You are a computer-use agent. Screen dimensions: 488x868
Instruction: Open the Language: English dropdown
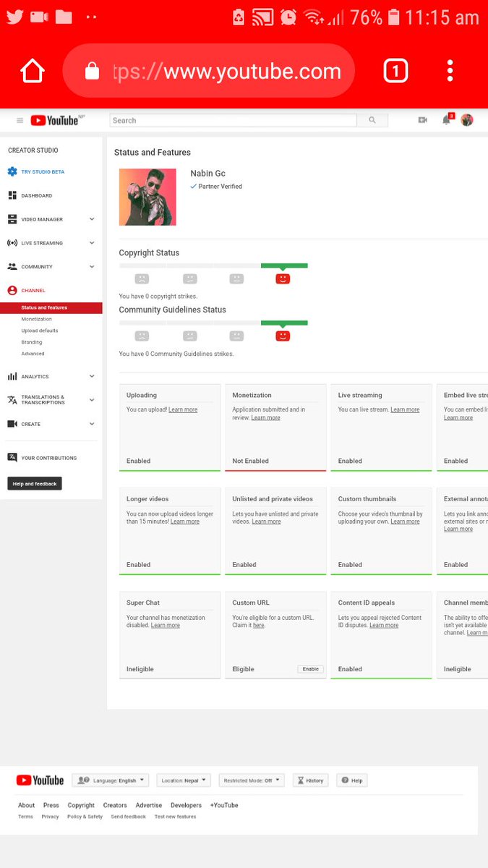110,780
